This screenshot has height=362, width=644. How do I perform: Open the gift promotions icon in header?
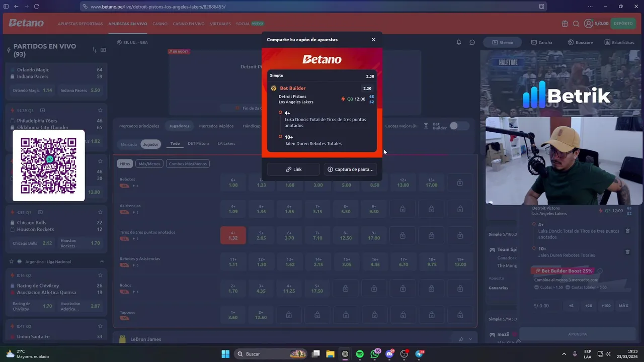(x=565, y=24)
